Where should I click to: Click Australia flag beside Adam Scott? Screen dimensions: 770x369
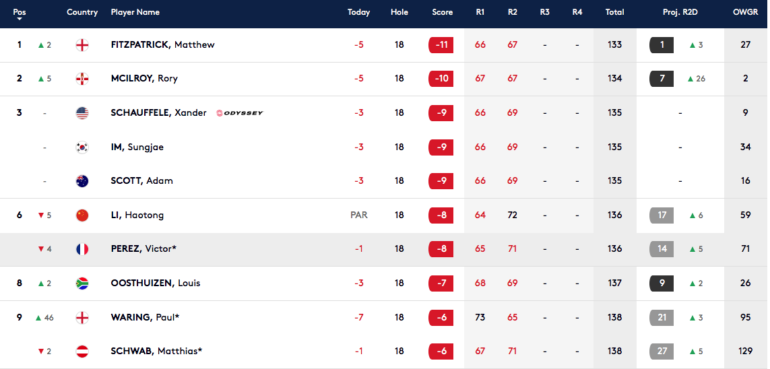pos(82,181)
